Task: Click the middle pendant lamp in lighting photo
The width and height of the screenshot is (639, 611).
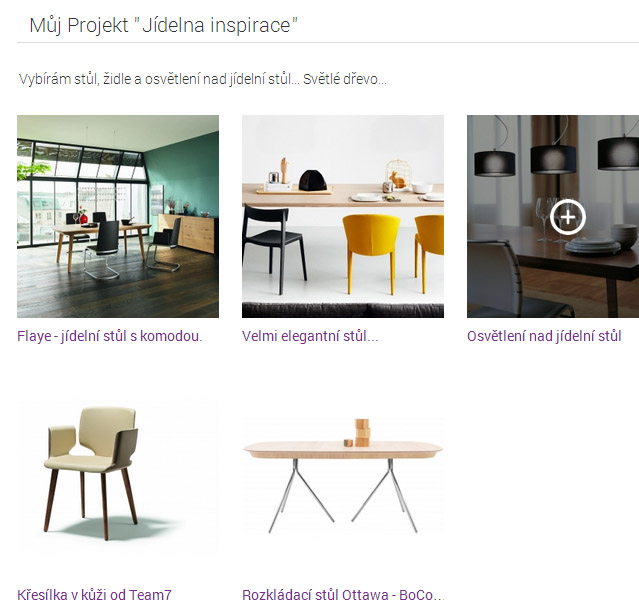Action: click(553, 159)
